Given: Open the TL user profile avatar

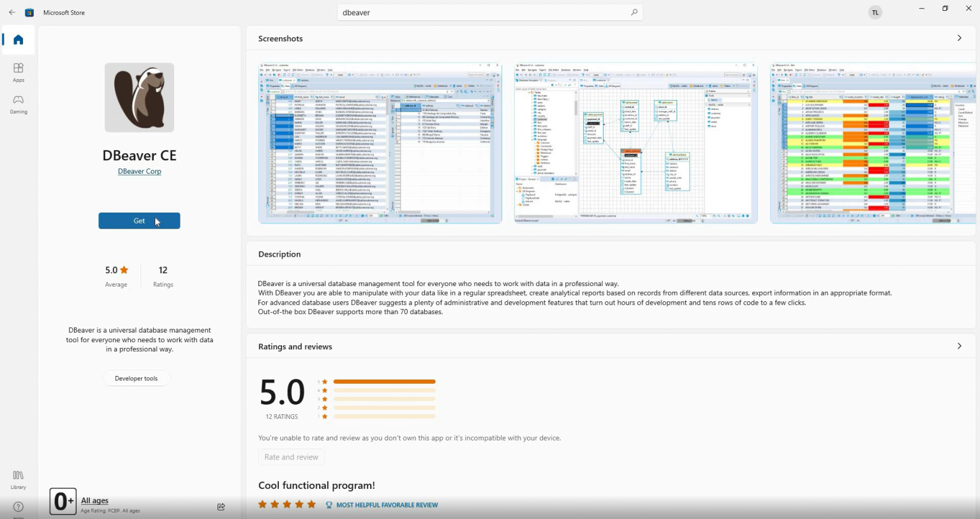Looking at the screenshot, I should (875, 12).
